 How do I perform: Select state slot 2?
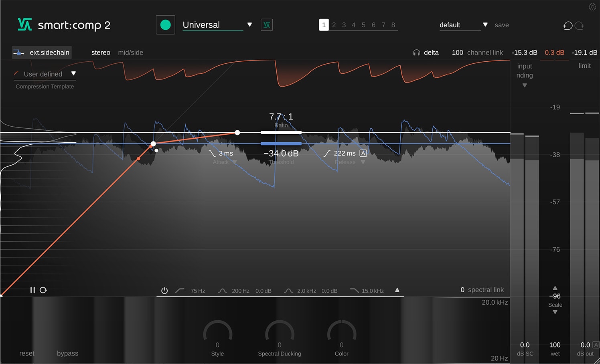[x=334, y=25]
